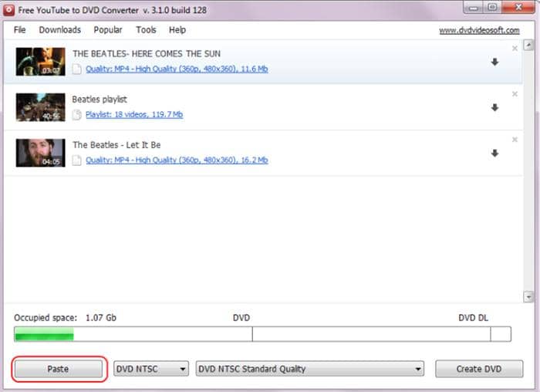540x392 pixels.
Task: Maximize the converter window
Action: coord(492,7)
